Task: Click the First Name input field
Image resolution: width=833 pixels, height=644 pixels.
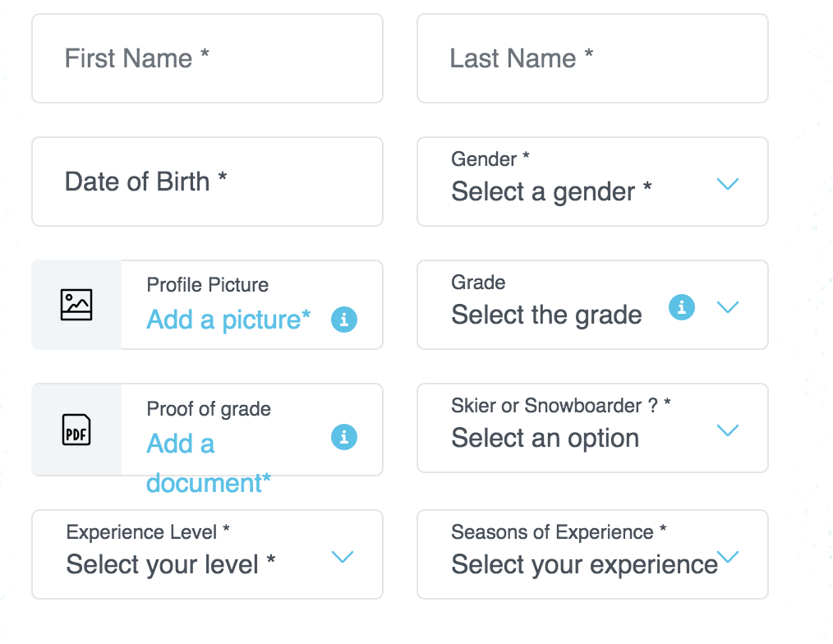Action: click(207, 58)
